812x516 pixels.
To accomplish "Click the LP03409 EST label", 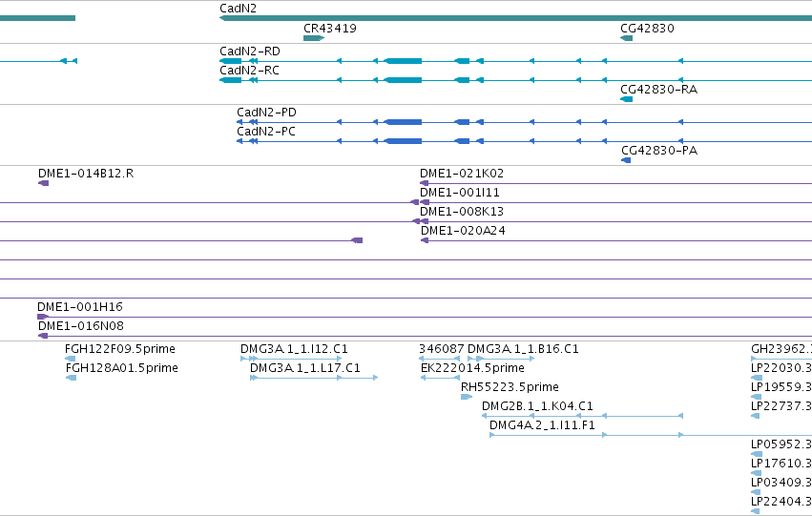I will (781, 483).
